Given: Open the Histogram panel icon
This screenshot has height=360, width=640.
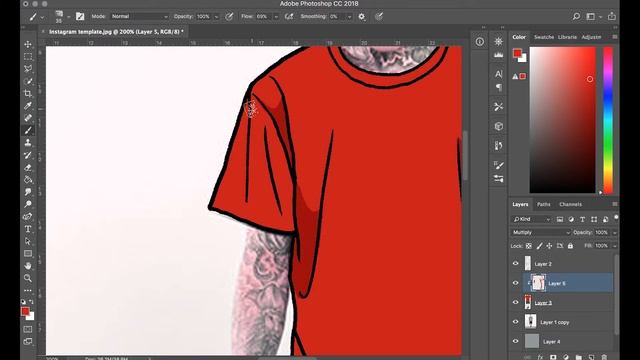Looking at the screenshot, I should click(x=498, y=55).
